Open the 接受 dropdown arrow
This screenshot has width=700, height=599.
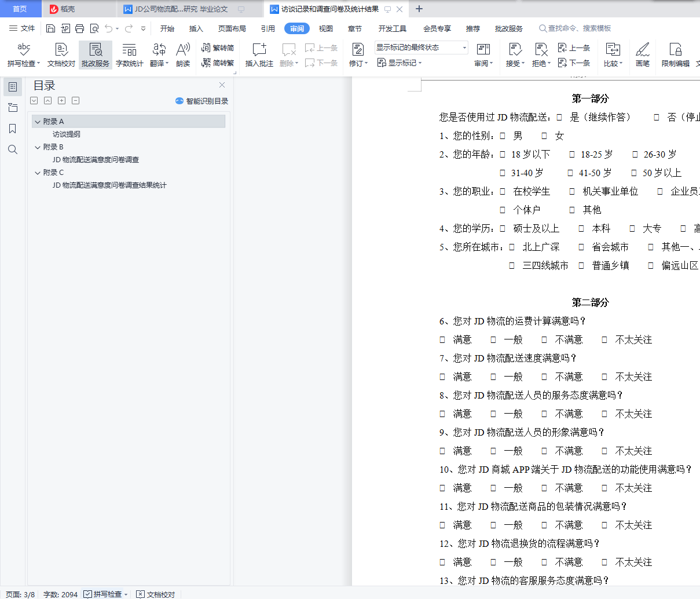[523, 64]
